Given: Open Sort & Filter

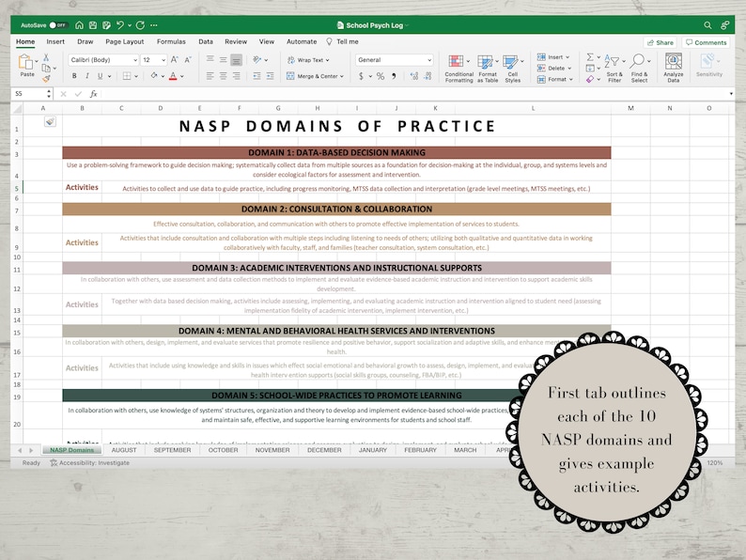Looking at the screenshot, I should [614, 69].
